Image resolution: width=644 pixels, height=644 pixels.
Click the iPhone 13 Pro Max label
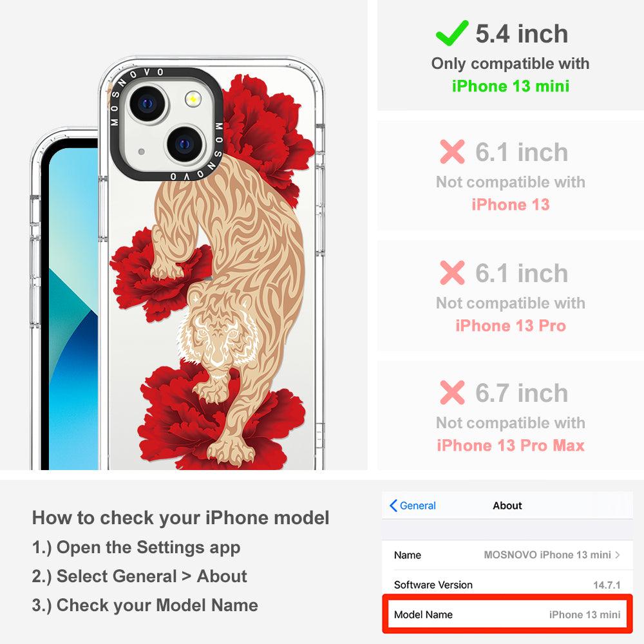pyautogui.click(x=511, y=446)
